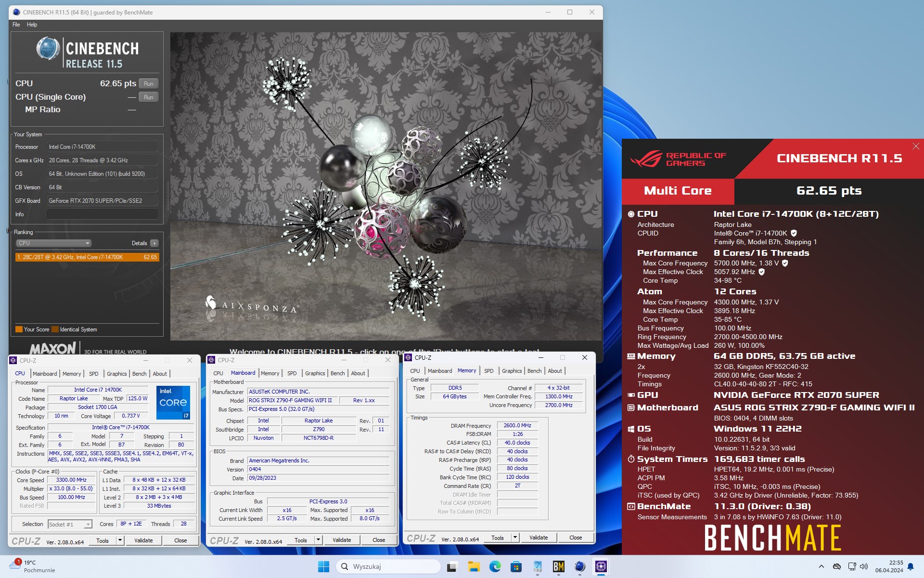The height and width of the screenshot is (578, 924).
Task: Open Bench tab in left CPU-Z window
Action: pos(139,374)
